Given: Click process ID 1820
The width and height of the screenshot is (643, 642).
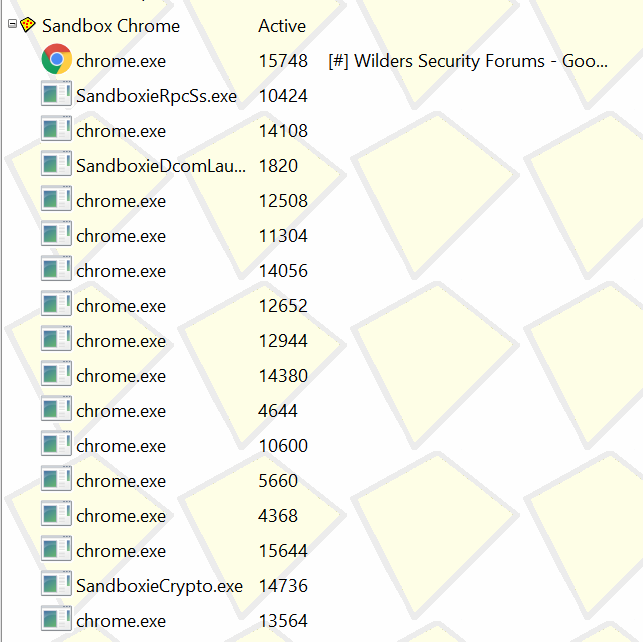Looking at the screenshot, I should (x=278, y=166).
